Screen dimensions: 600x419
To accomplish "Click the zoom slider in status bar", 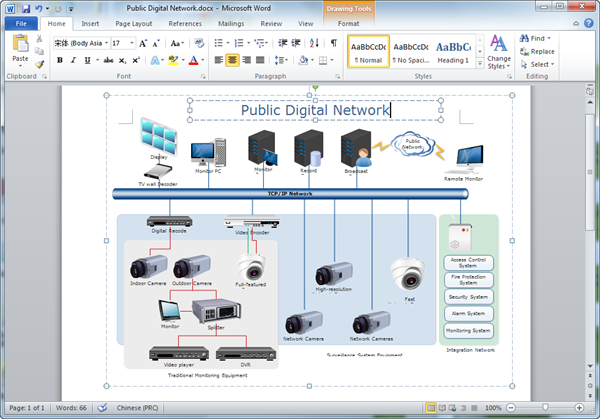I will (548, 409).
